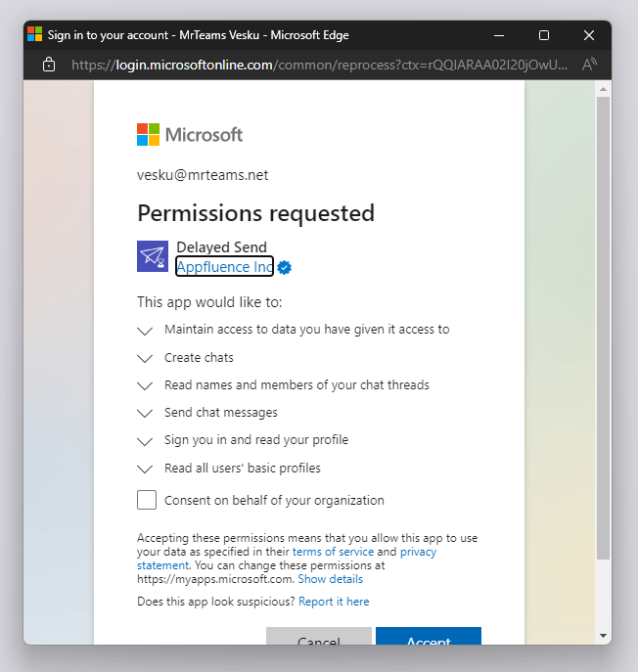
Task: Expand Read names and members of chat threads
Action: pos(147,385)
